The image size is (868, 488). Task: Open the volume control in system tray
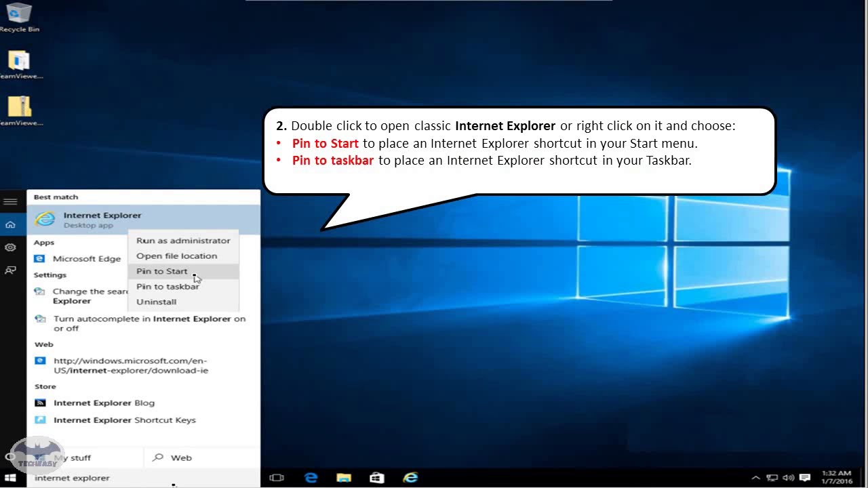(x=789, y=478)
